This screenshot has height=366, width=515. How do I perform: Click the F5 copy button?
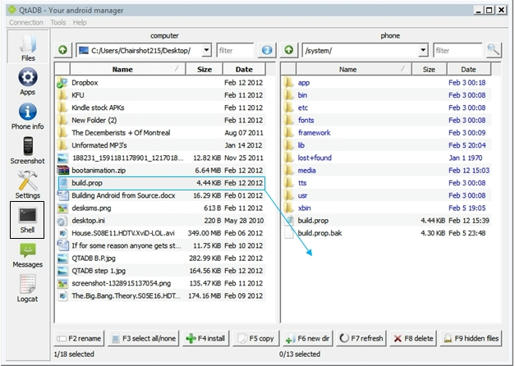pos(256,338)
